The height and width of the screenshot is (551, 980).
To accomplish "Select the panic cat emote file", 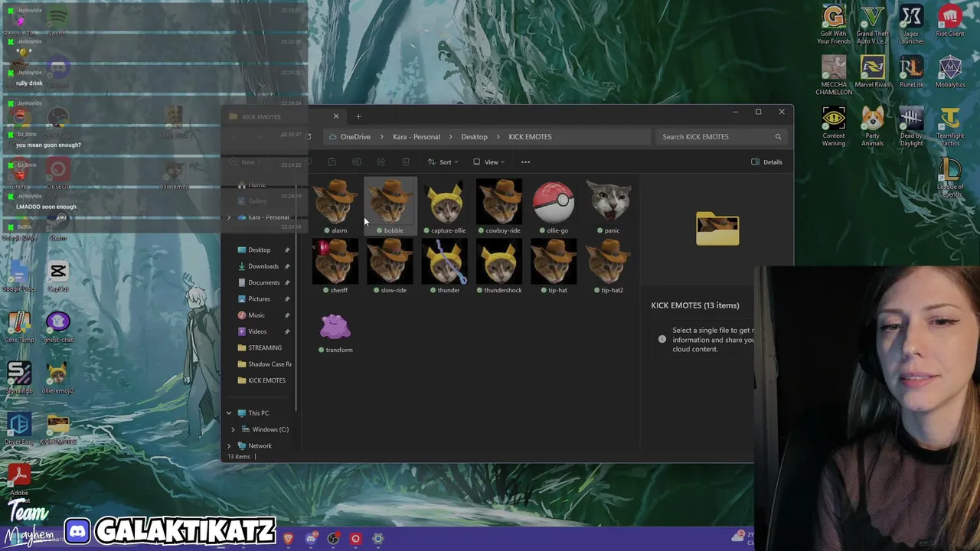I will (x=608, y=207).
